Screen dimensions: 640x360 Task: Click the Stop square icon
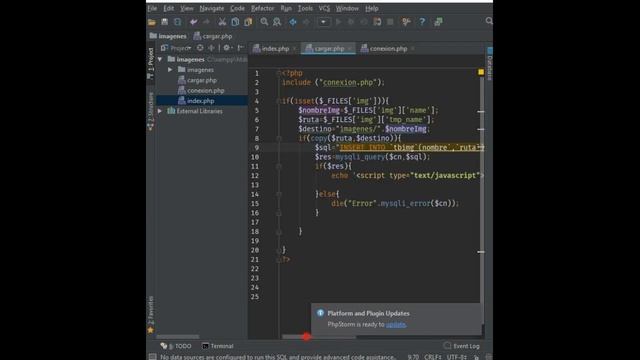390,22
